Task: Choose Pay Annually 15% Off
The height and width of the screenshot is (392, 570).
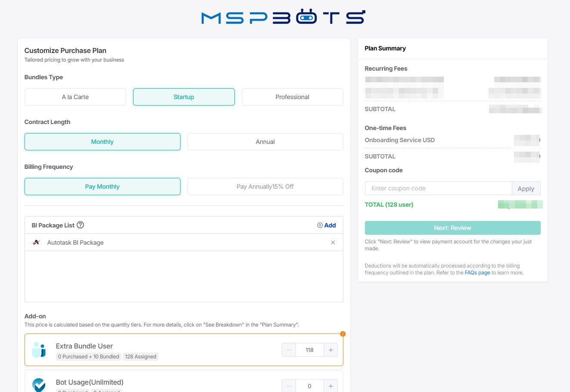Action: (x=265, y=187)
